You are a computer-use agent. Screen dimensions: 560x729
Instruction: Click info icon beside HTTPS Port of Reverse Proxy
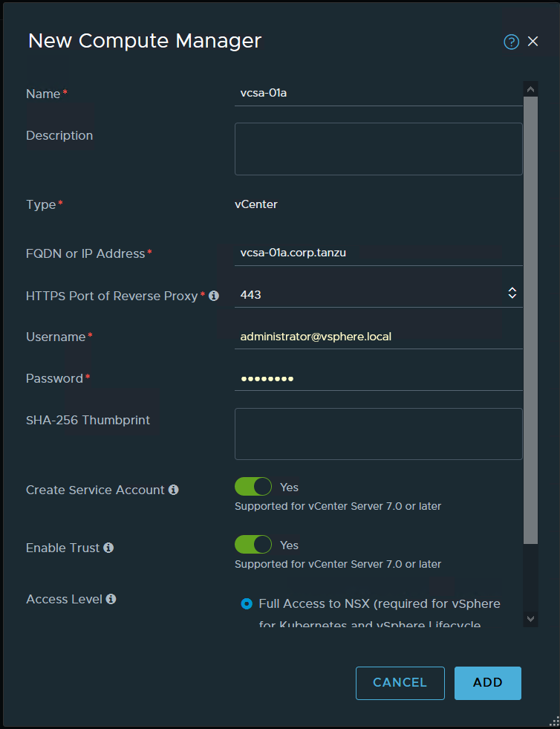(214, 296)
